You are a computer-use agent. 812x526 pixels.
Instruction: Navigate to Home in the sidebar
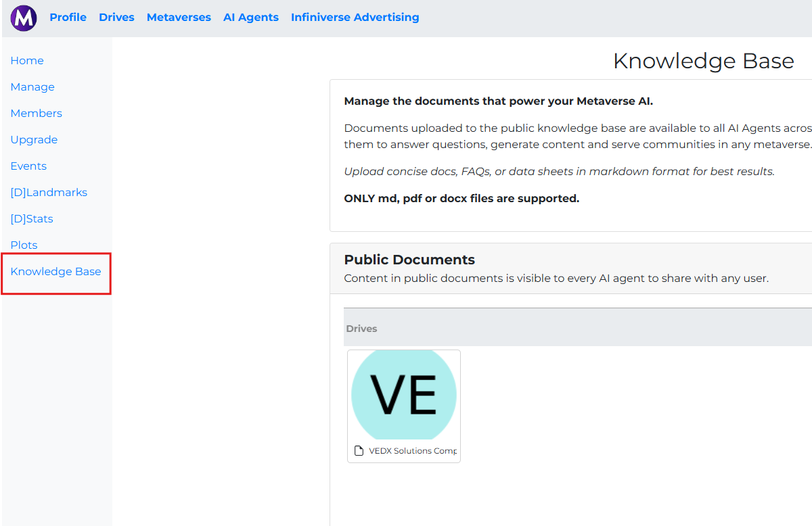tap(27, 60)
